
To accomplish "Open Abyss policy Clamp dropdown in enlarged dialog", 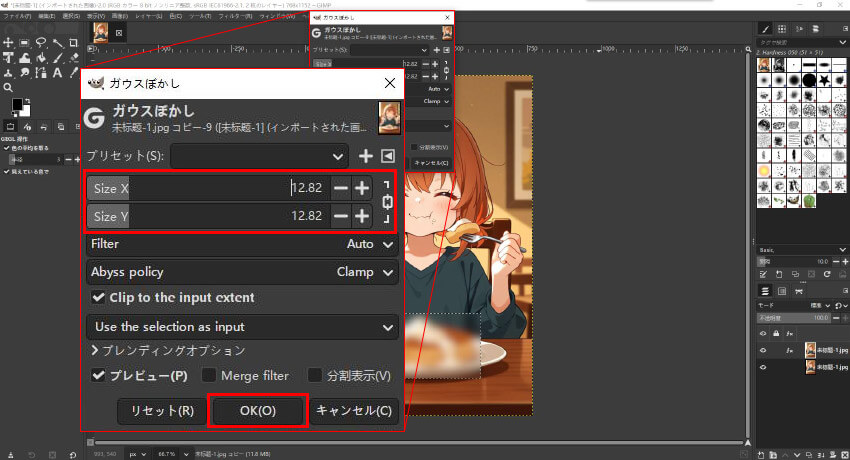I will 242,272.
